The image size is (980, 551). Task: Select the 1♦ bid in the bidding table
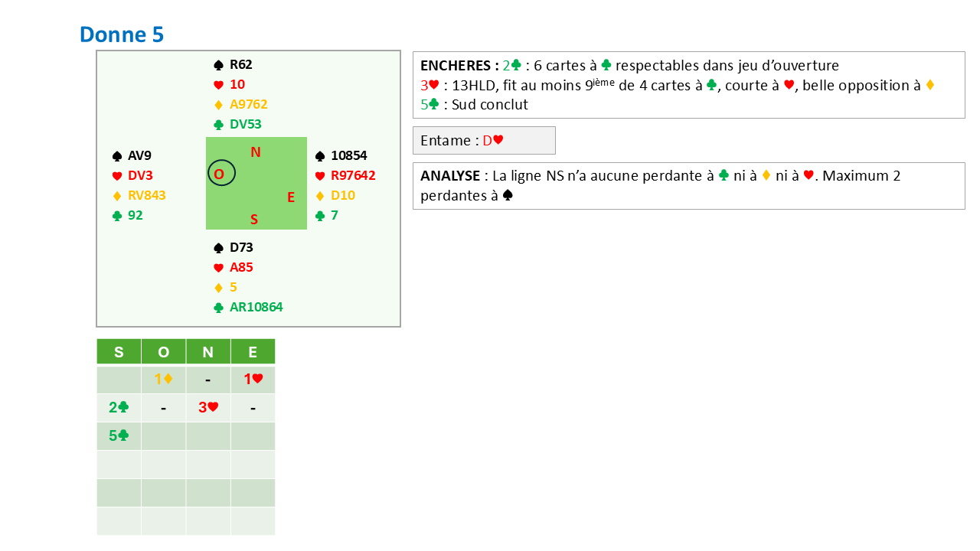click(x=163, y=379)
